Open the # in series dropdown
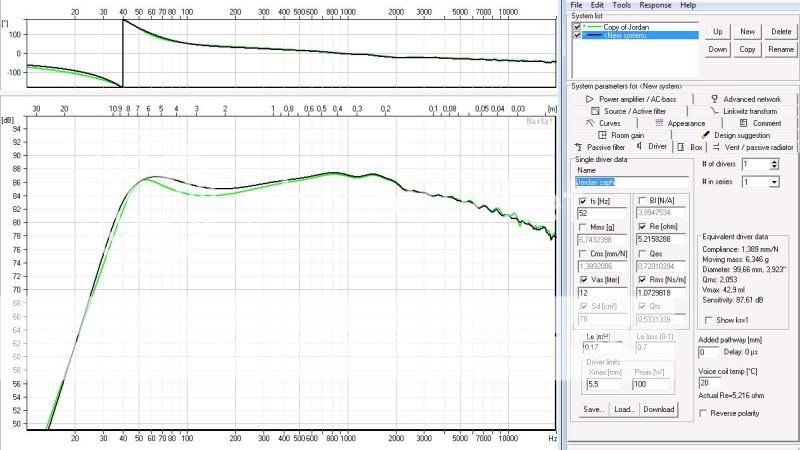Screen dimensions: 800x450 773,182
